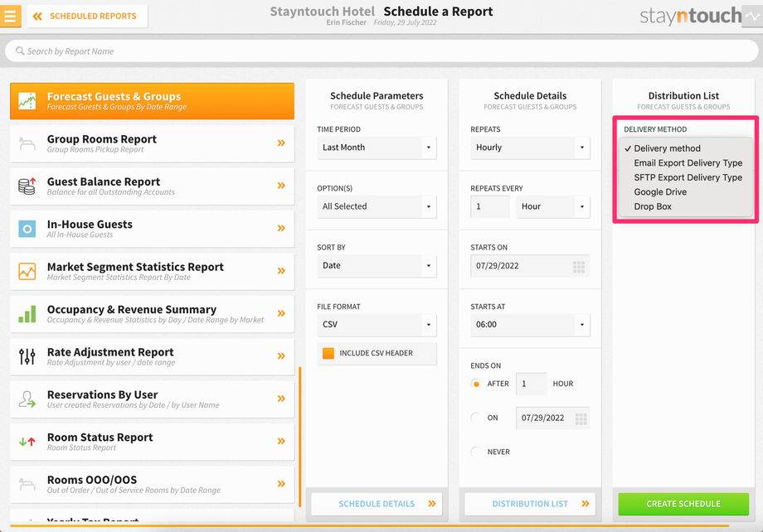
Task: Click the Reservations By User person icon
Action: [x=27, y=399]
